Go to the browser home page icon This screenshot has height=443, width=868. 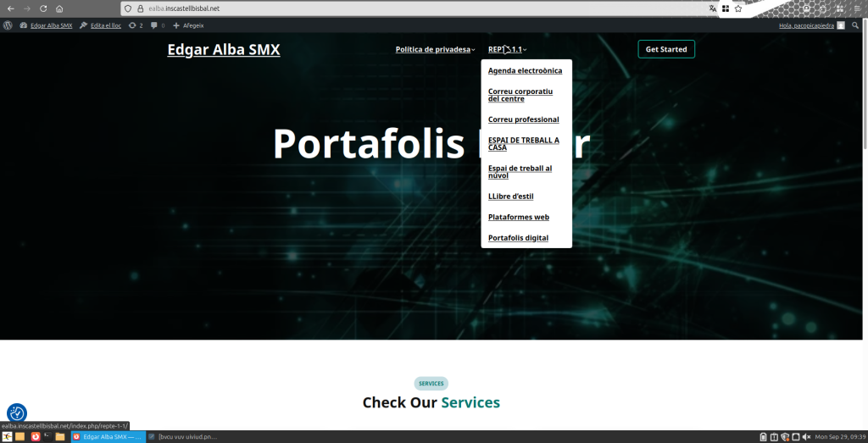[x=59, y=8]
